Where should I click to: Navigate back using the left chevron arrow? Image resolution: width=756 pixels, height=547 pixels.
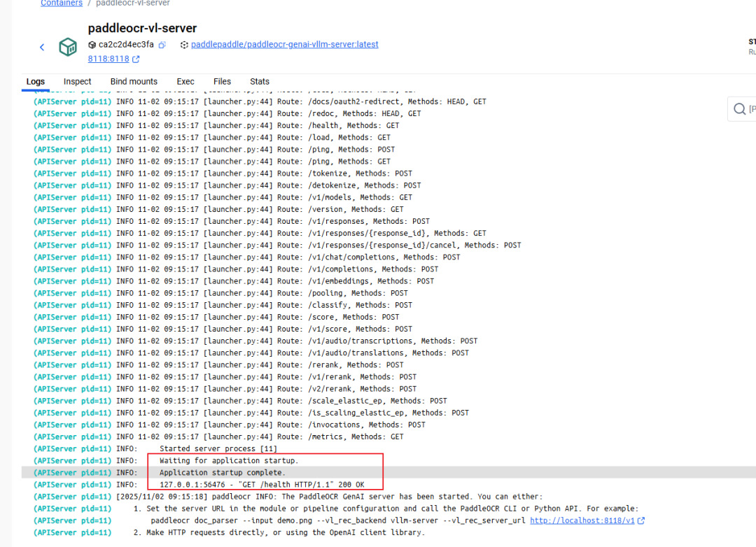42,46
